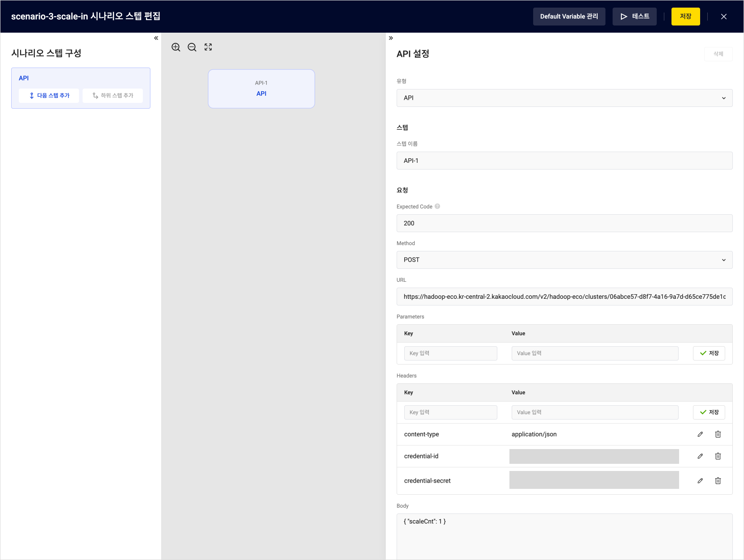Click the Headers Value 입력 field

[595, 412]
